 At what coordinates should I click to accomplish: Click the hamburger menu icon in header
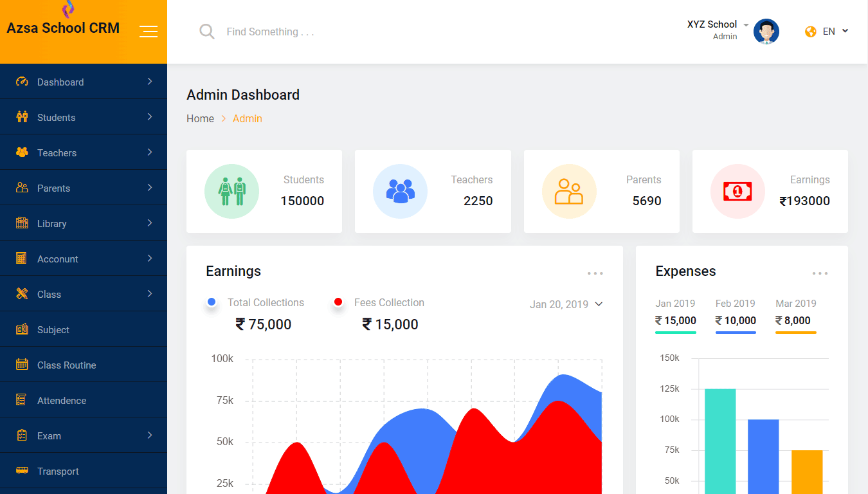point(149,32)
